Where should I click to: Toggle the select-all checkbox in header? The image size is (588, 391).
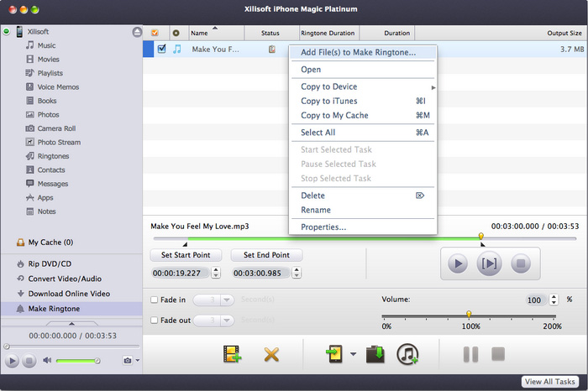click(155, 33)
